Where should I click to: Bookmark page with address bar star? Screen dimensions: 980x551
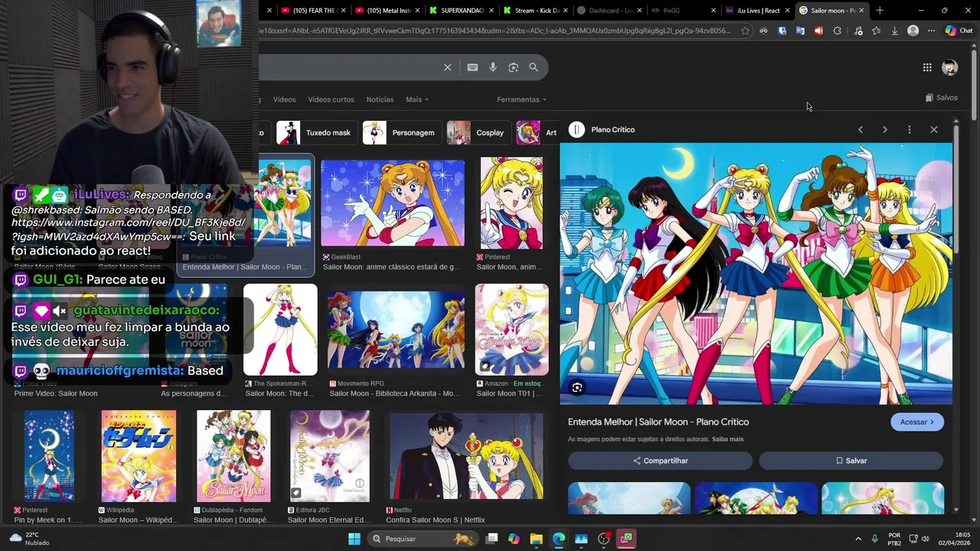coord(745,31)
